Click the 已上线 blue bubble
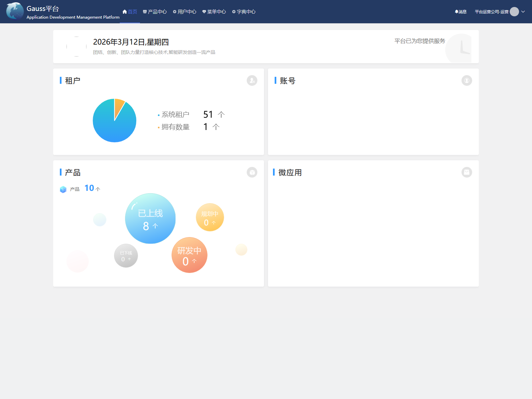Screen dimensions: 532x399 pos(150,218)
